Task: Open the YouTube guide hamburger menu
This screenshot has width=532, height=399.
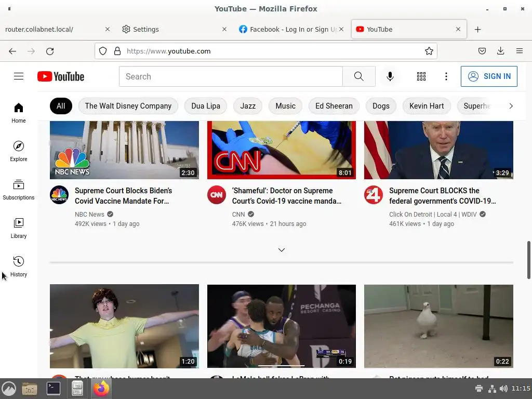Action: [19, 76]
